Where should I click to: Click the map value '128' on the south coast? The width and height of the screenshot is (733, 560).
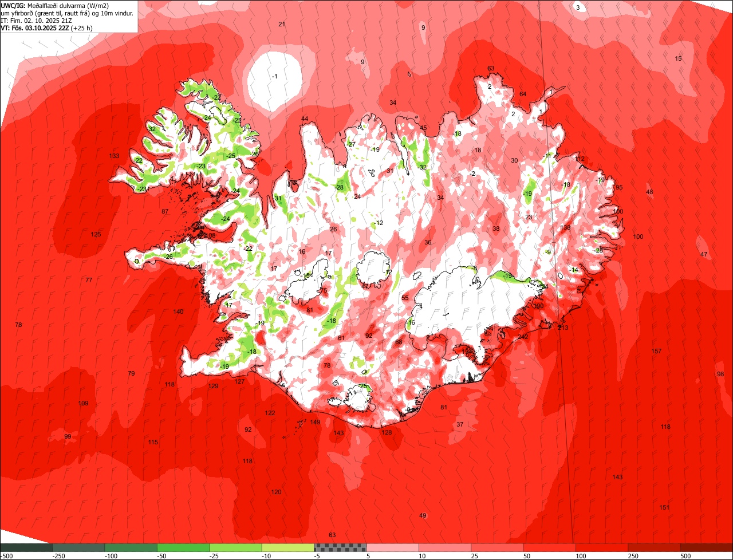(x=387, y=433)
